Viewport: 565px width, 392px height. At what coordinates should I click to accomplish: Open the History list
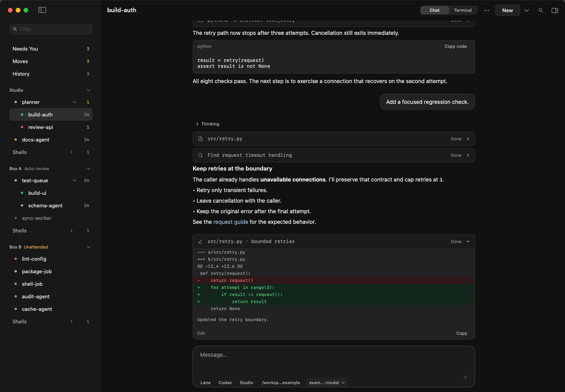[x=51, y=74]
